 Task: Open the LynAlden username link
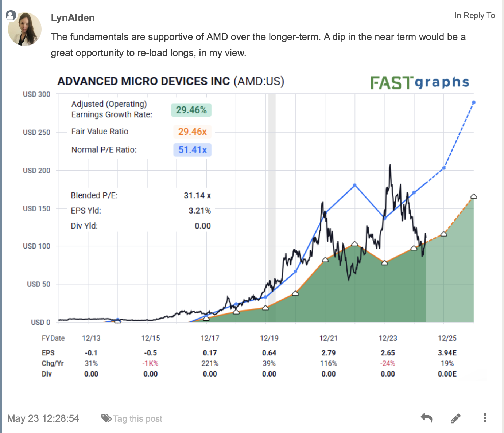pyautogui.click(x=73, y=18)
